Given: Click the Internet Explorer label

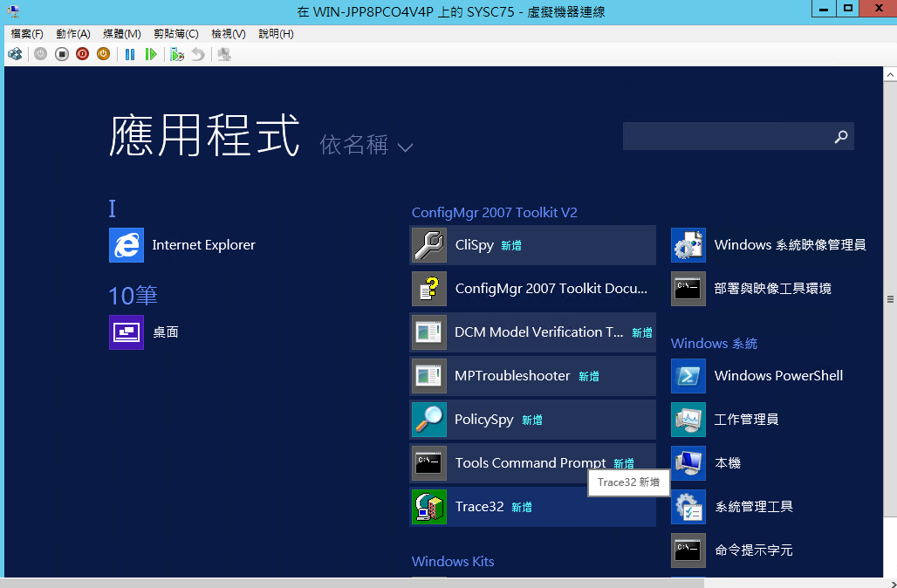Looking at the screenshot, I should [x=203, y=245].
